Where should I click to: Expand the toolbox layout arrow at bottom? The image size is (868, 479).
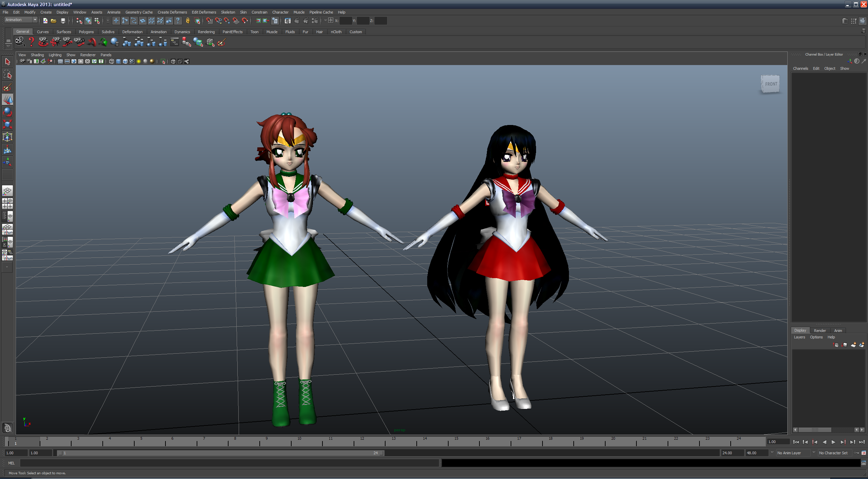[x=7, y=267]
